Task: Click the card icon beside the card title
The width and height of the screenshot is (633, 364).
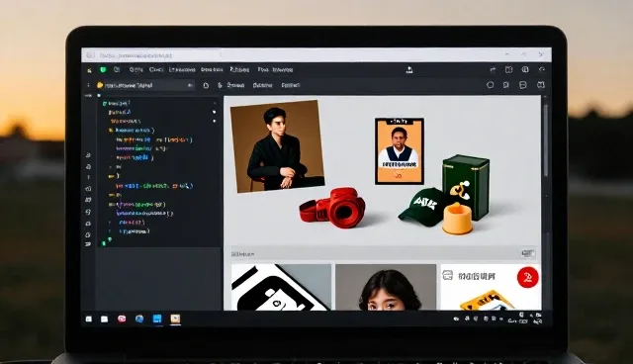Action: 448,276
